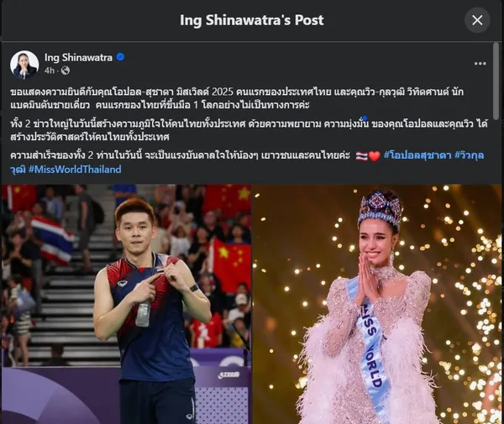Viewport: 504px width, 424px height.
Task: Click the paragraph starting with ทั้ง 2 ข่าวใหญ่
Action: pos(249,130)
